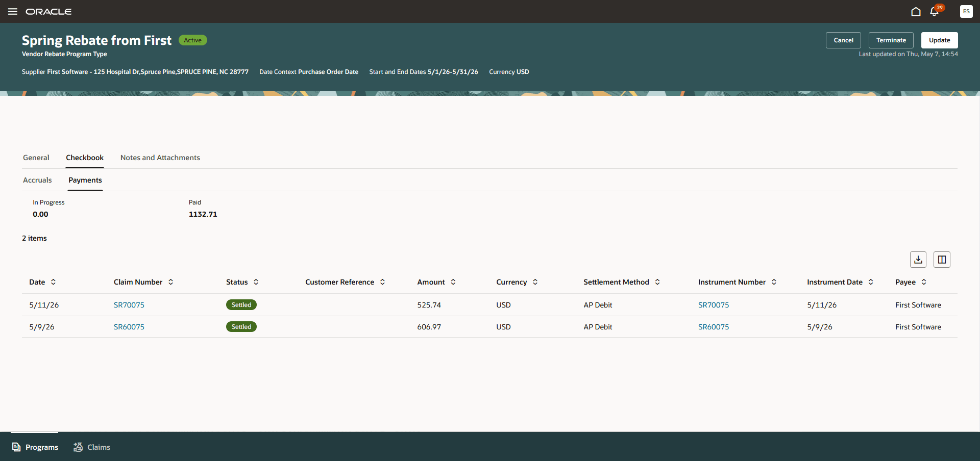Click the page title Spring Rebate from First
Image resolution: width=980 pixels, height=461 pixels.
96,40
